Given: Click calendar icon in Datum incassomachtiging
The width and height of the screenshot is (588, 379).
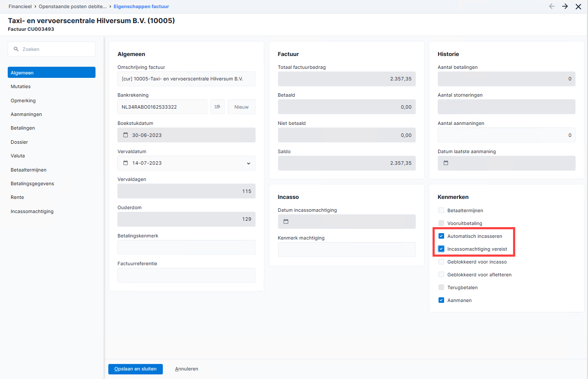Looking at the screenshot, I should 286,222.
